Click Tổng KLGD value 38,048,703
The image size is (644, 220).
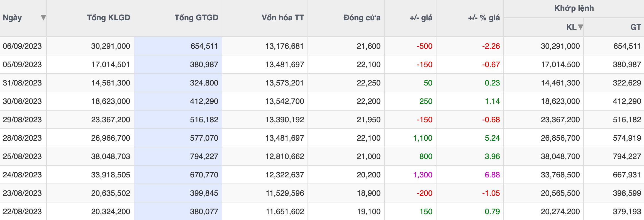click(x=111, y=156)
